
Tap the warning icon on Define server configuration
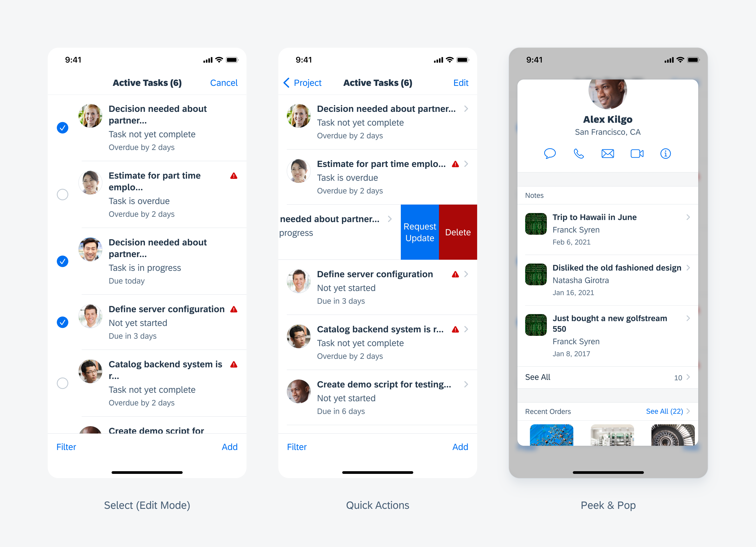point(235,309)
